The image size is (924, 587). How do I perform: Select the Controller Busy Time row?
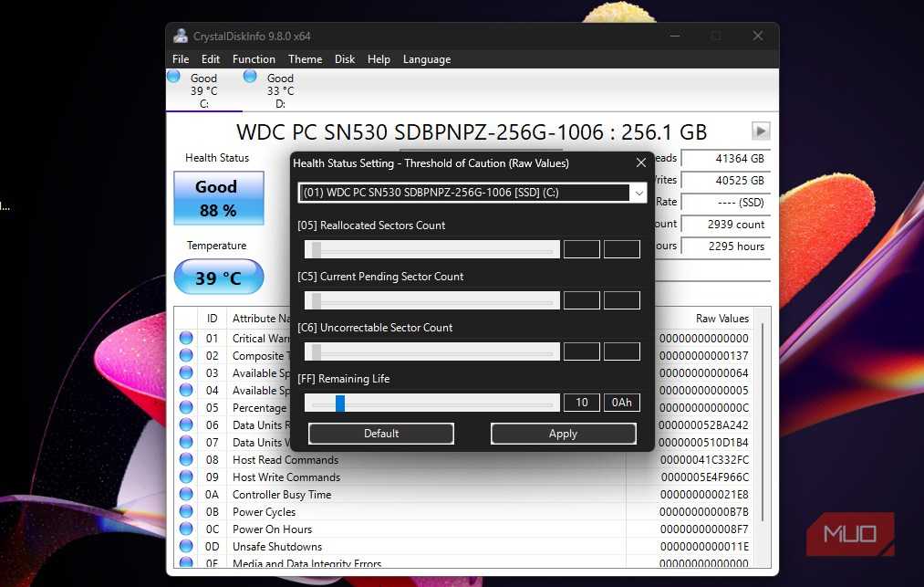(x=464, y=495)
